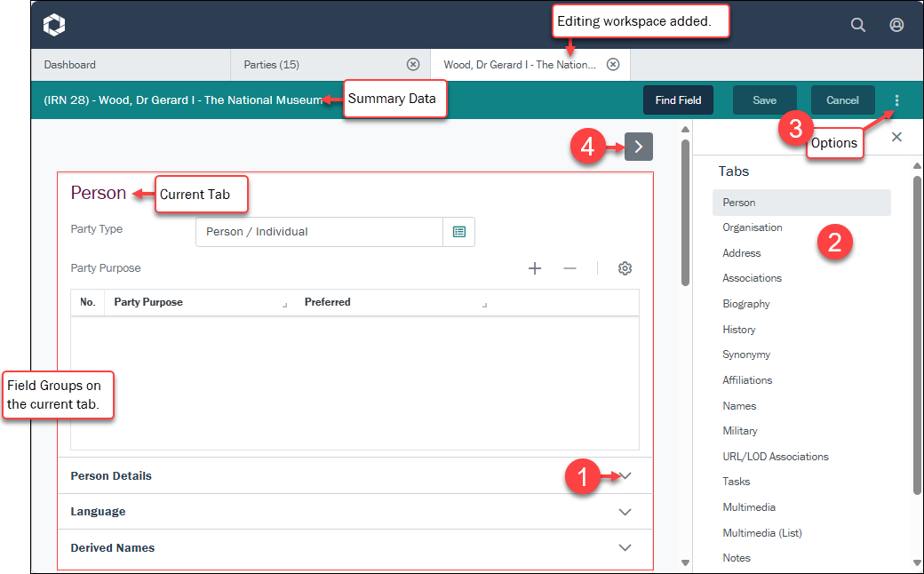Click the search magnifier icon in header
This screenshot has height=574, width=924.
[x=857, y=25]
